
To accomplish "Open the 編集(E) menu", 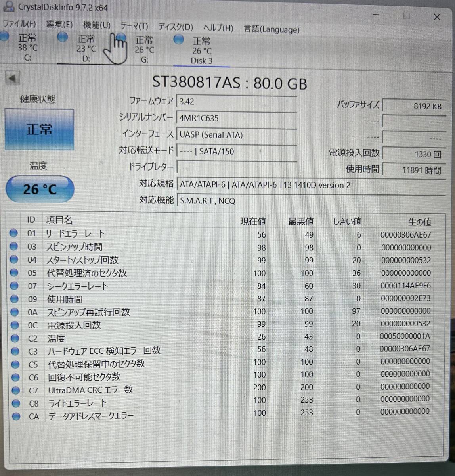I will click(59, 25).
